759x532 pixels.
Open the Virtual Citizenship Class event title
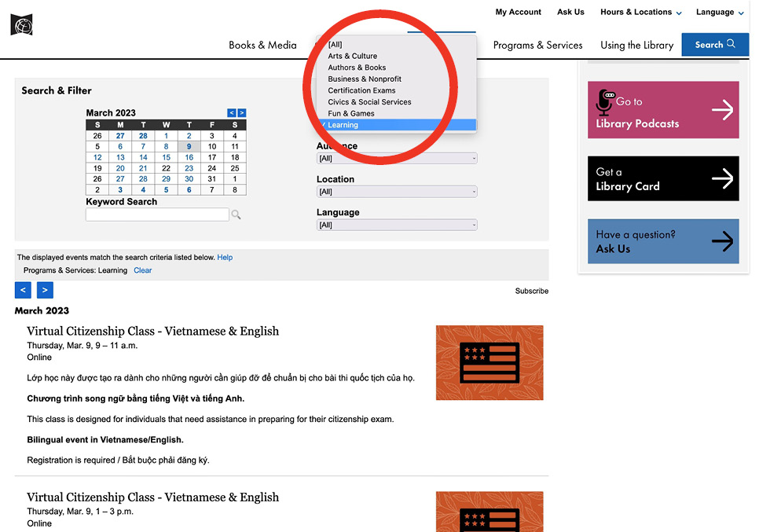pos(152,331)
